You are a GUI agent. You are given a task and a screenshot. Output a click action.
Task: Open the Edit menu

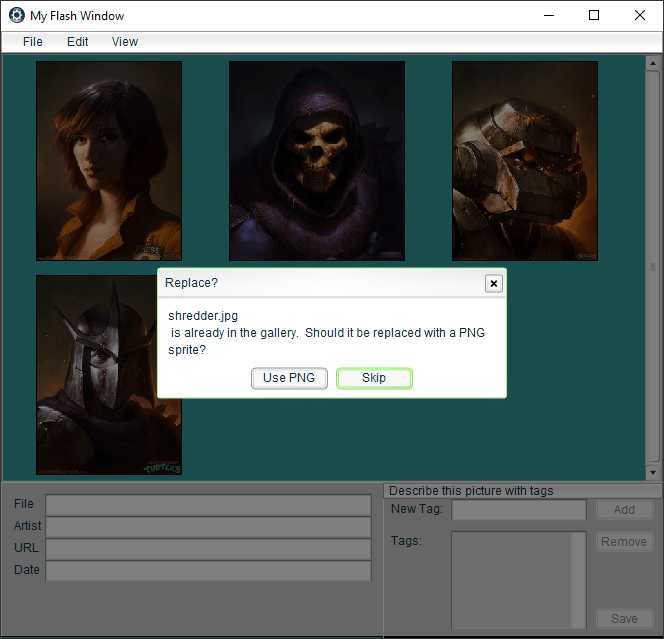78,42
